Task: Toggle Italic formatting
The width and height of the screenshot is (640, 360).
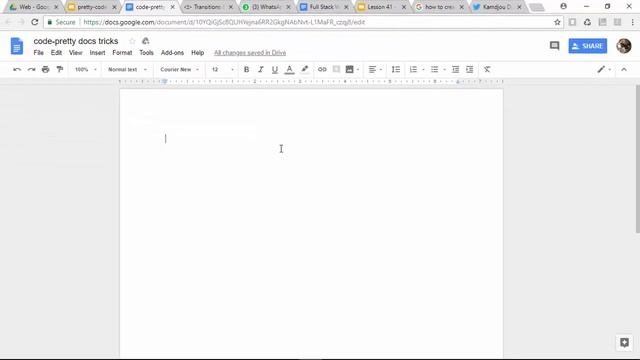Action: [x=260, y=69]
